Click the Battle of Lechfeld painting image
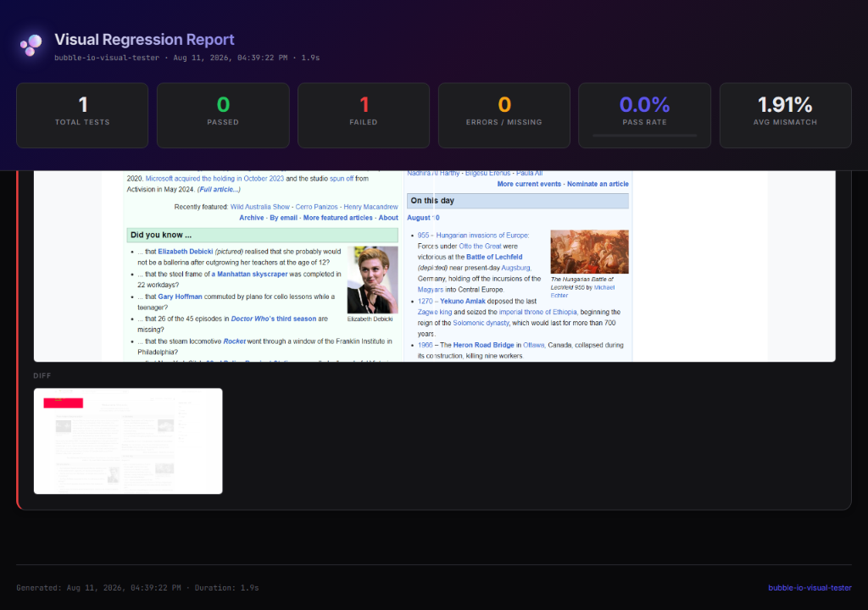 point(590,252)
